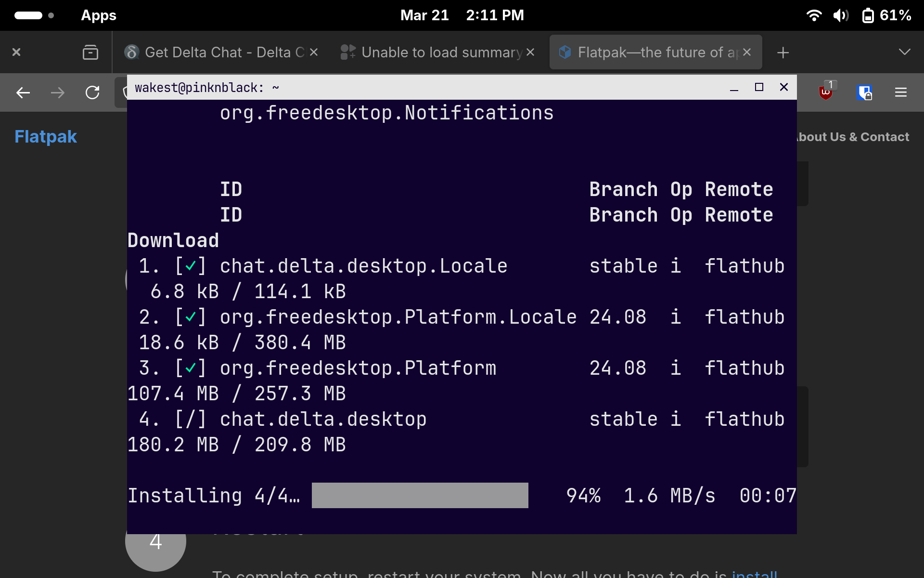This screenshot has width=924, height=578.
Task: Click the workspace pill indicator in top bar
Action: click(28, 15)
